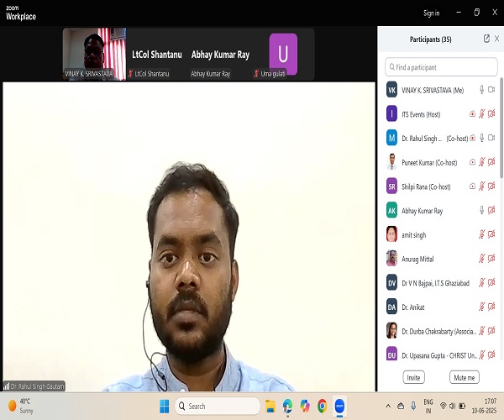
Task: Click the Participants (35) panel title
Action: pos(430,39)
